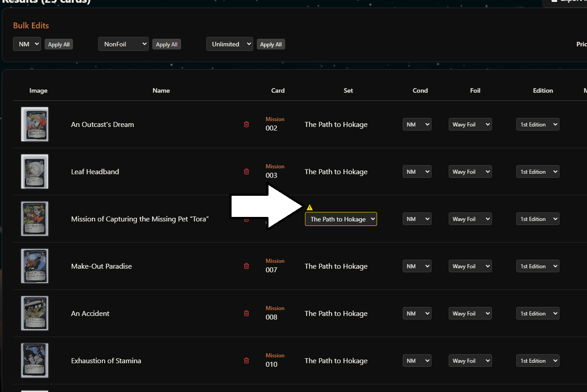Click trash icon for Leaf Headband
The height and width of the screenshot is (392, 587).
[x=246, y=171]
